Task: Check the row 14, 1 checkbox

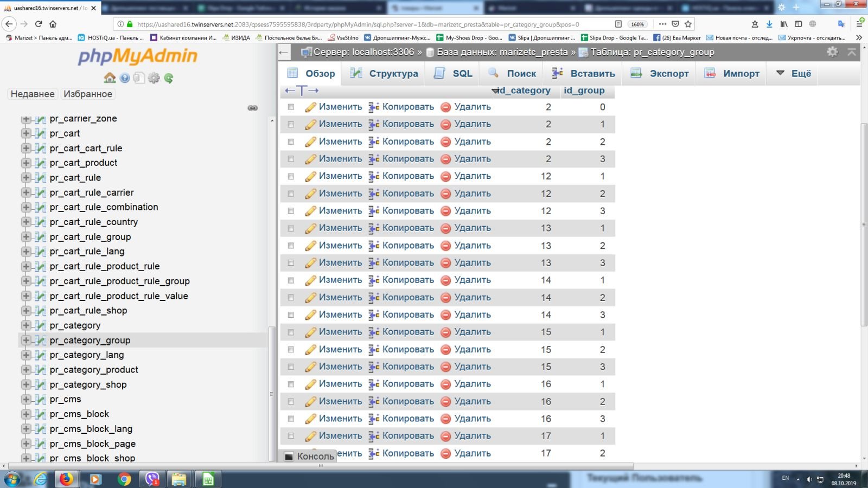Action: (x=291, y=280)
